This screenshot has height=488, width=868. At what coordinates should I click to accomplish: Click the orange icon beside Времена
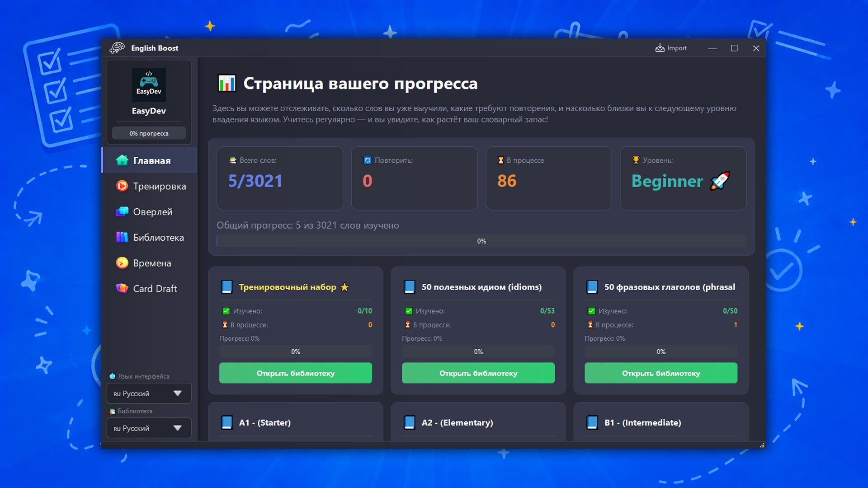[x=122, y=263]
